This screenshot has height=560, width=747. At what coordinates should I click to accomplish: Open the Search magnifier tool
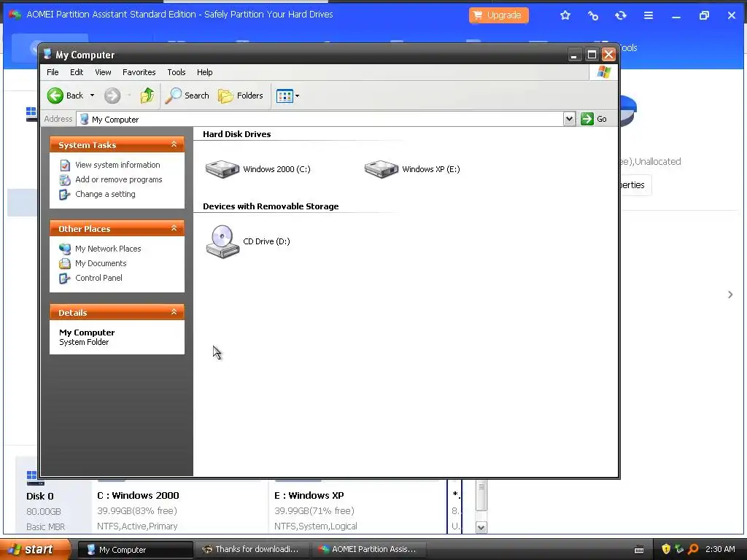187,96
